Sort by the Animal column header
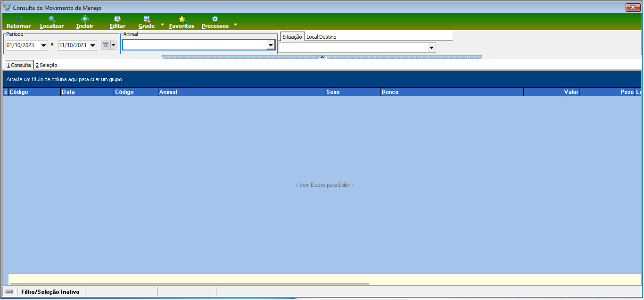Image resolution: width=644 pixels, height=300 pixels. point(241,92)
